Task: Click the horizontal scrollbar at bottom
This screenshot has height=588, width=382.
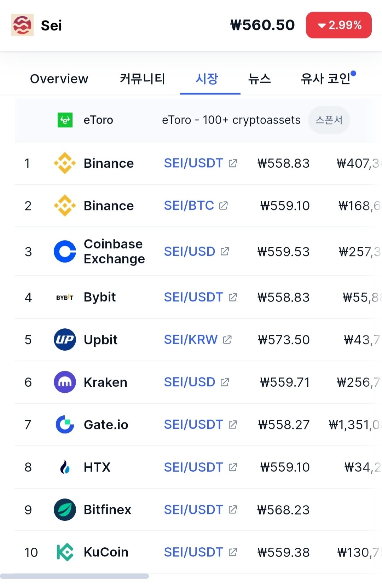Action: (x=74, y=576)
